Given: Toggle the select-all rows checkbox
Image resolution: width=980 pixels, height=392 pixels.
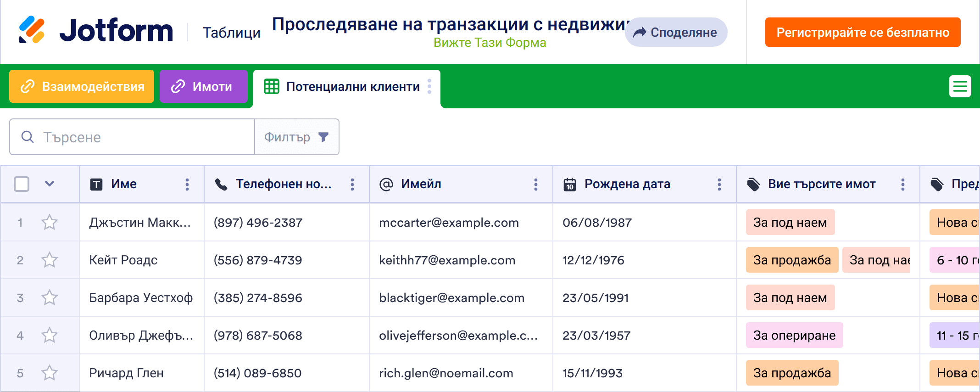Looking at the screenshot, I should coord(22,184).
